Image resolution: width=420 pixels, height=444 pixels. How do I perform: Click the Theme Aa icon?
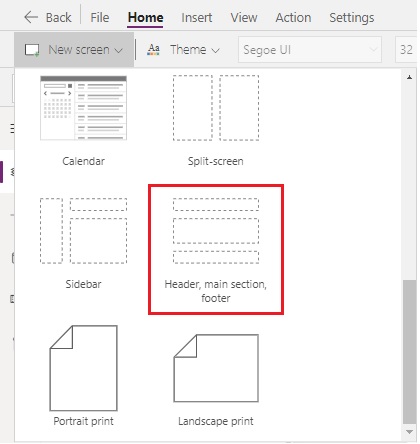(153, 50)
